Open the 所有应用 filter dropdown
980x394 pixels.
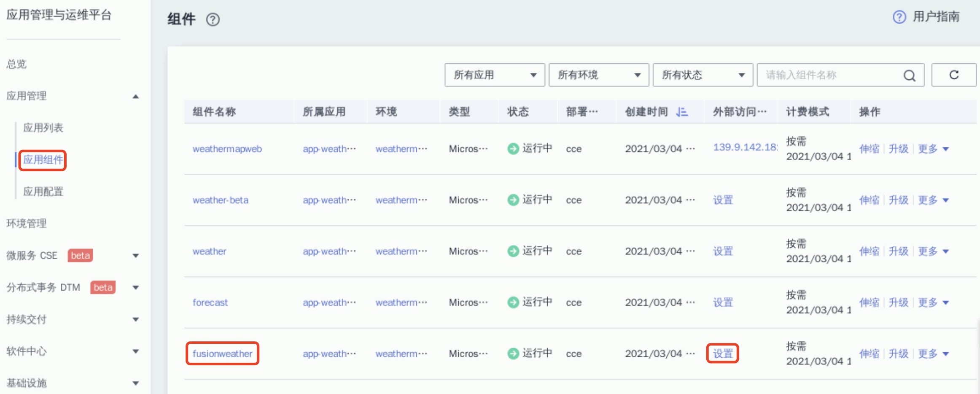pos(494,75)
